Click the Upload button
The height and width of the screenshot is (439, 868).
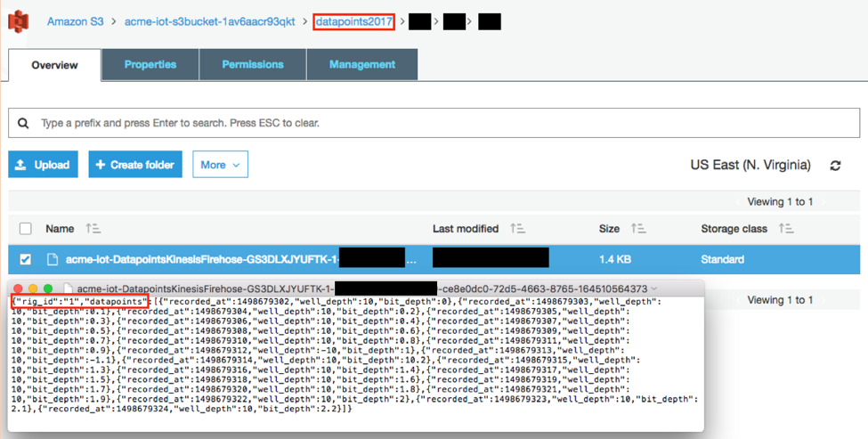[x=44, y=165]
